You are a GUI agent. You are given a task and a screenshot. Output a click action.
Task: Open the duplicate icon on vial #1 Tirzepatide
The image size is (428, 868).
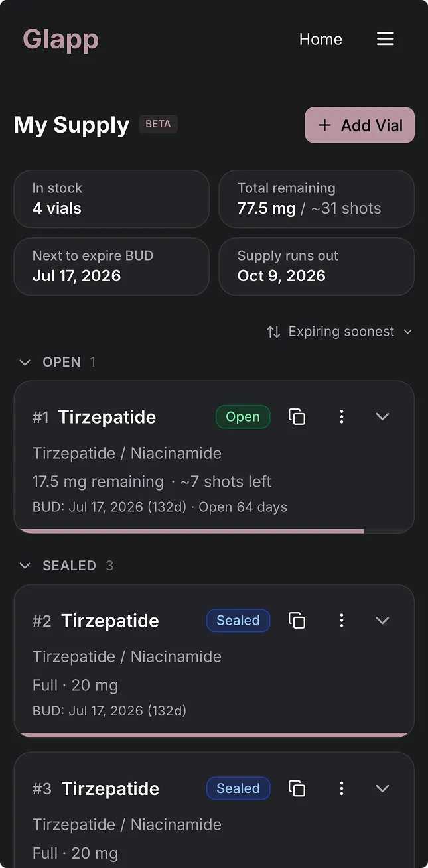click(297, 416)
